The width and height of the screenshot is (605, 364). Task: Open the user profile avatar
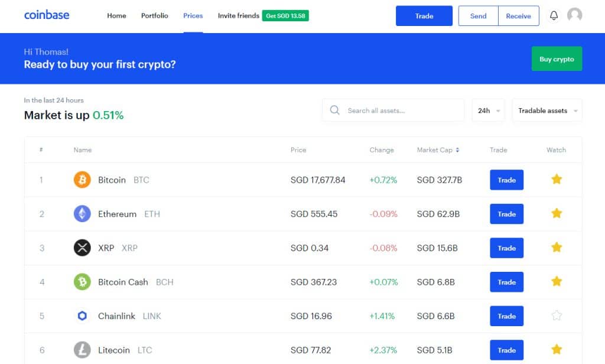coord(574,15)
